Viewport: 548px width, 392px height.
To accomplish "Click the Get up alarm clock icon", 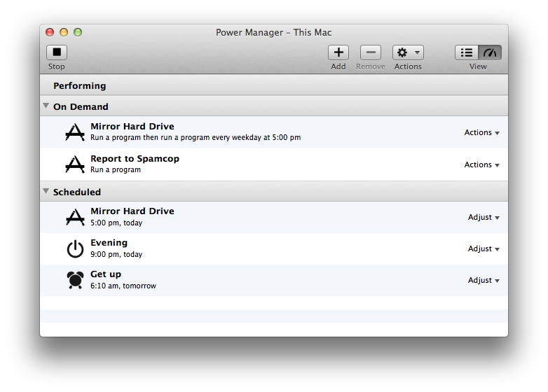I will [75, 280].
